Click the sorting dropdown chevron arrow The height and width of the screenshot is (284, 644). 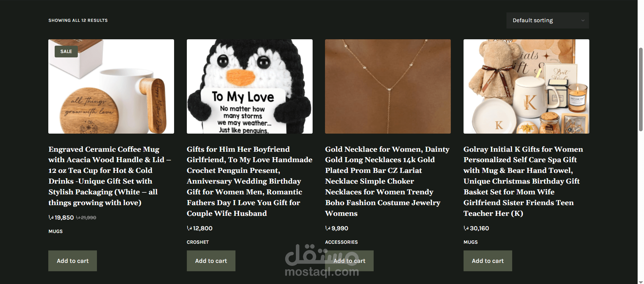[583, 20]
